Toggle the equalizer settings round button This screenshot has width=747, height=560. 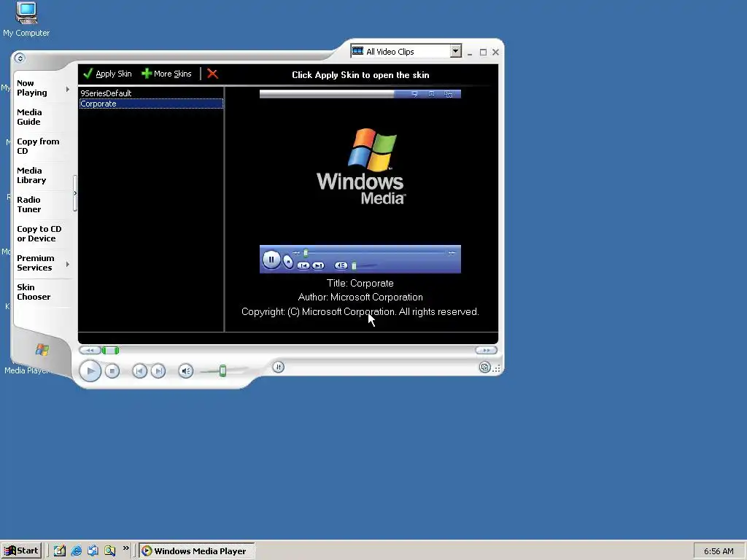pos(279,367)
